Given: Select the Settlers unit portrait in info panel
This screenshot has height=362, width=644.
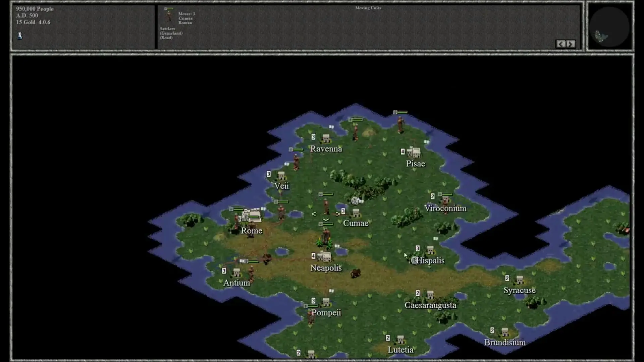Looking at the screenshot, I should click(x=169, y=16).
